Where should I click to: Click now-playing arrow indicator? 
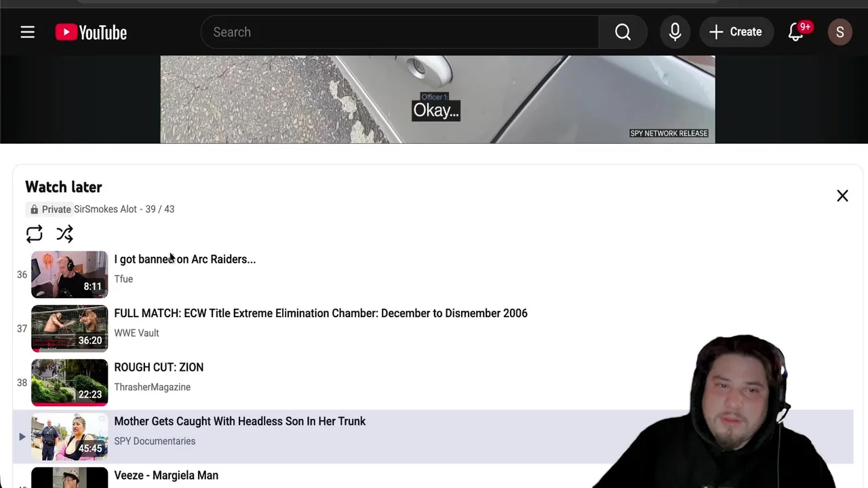pos(22,437)
